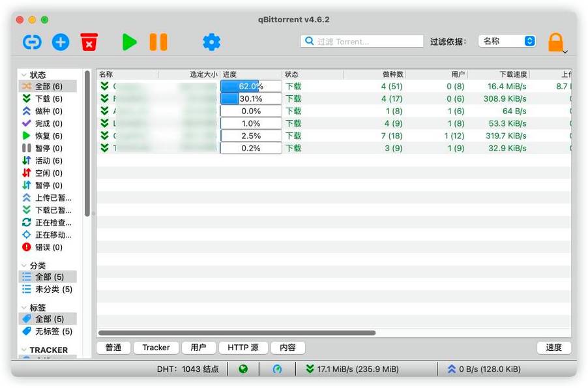This screenshot has width=588, height=388.
Task: Click the 62.0% progress bar
Action: [x=251, y=86]
